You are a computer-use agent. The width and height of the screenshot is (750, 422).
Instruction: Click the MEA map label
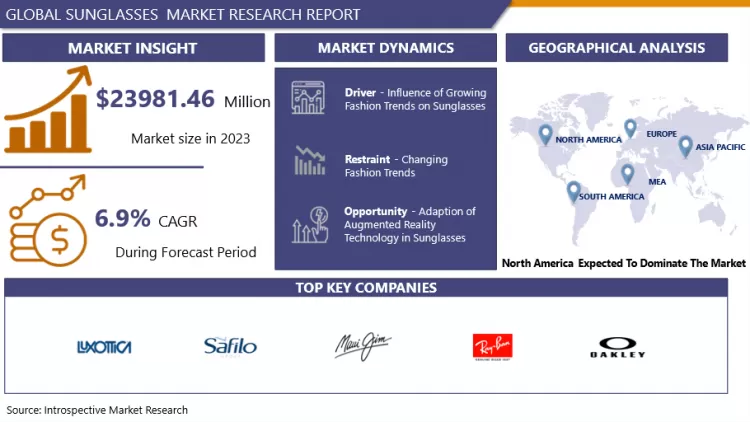click(x=657, y=182)
